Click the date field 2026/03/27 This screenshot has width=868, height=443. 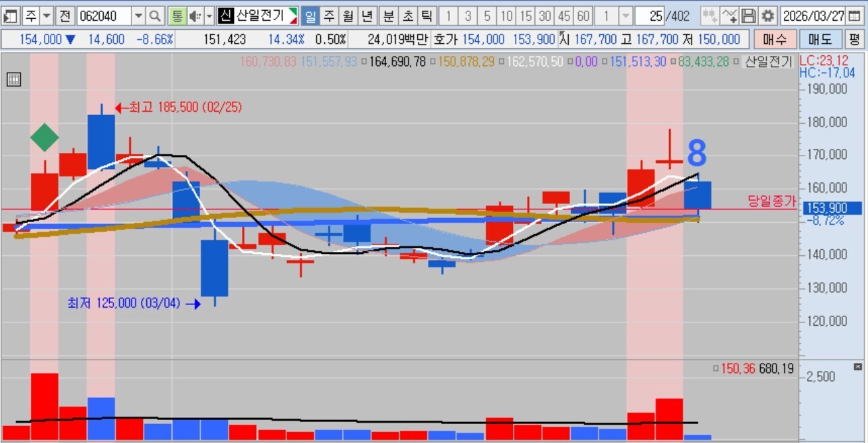814,15
